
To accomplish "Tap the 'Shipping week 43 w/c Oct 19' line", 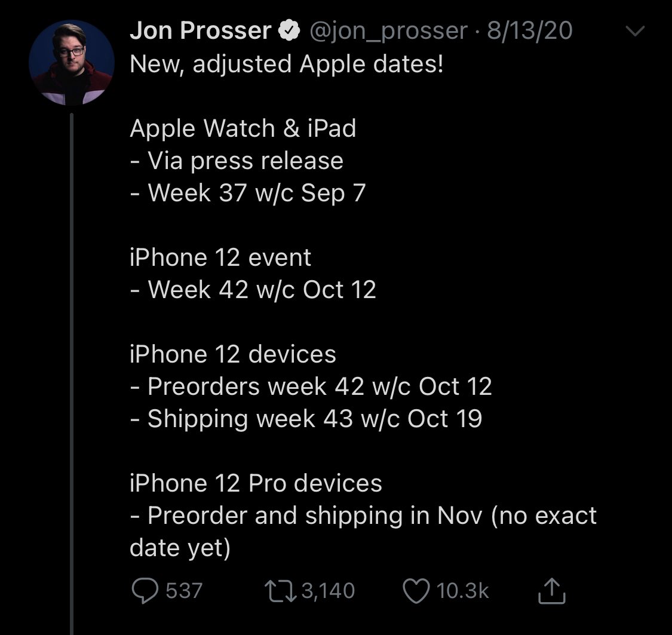I will tap(306, 419).
